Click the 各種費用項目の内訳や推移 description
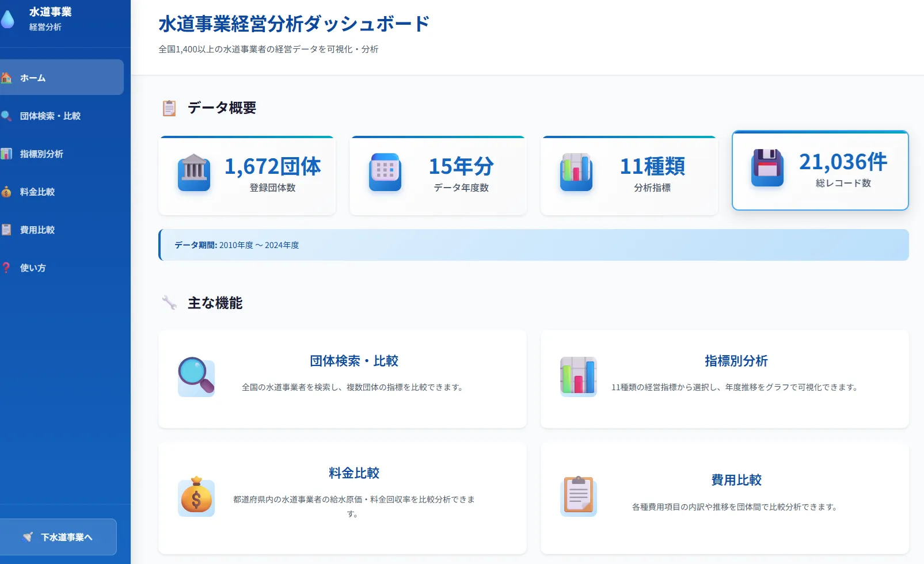 point(736,507)
